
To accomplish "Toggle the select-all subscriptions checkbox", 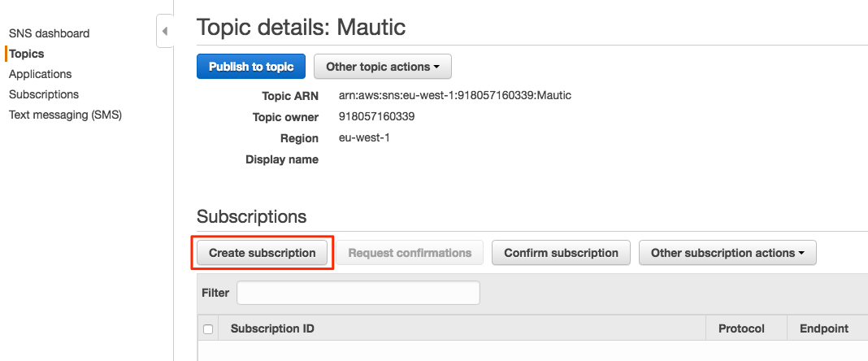I will [x=208, y=329].
